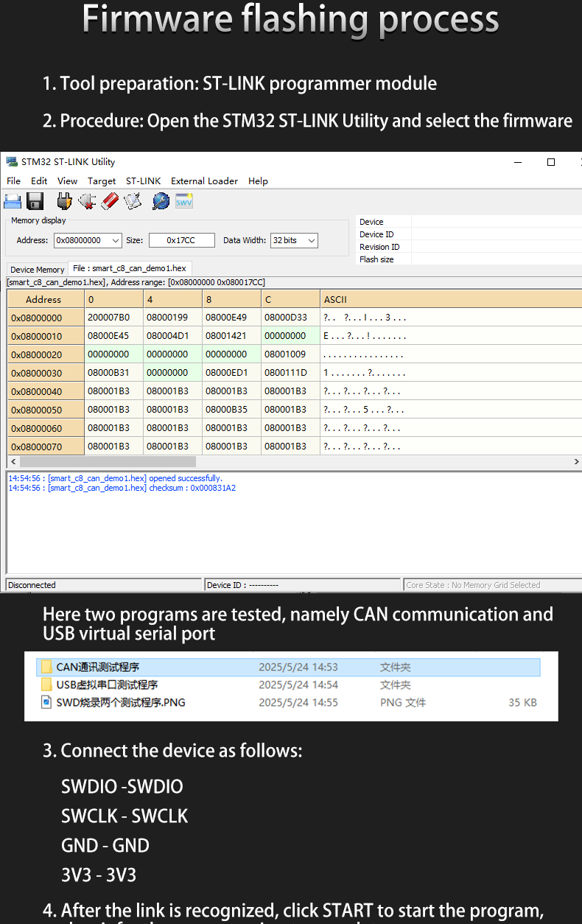Image resolution: width=582 pixels, height=924 pixels.
Task: Select the USB虚拟串口测试程序 folder row
Action: (288, 685)
